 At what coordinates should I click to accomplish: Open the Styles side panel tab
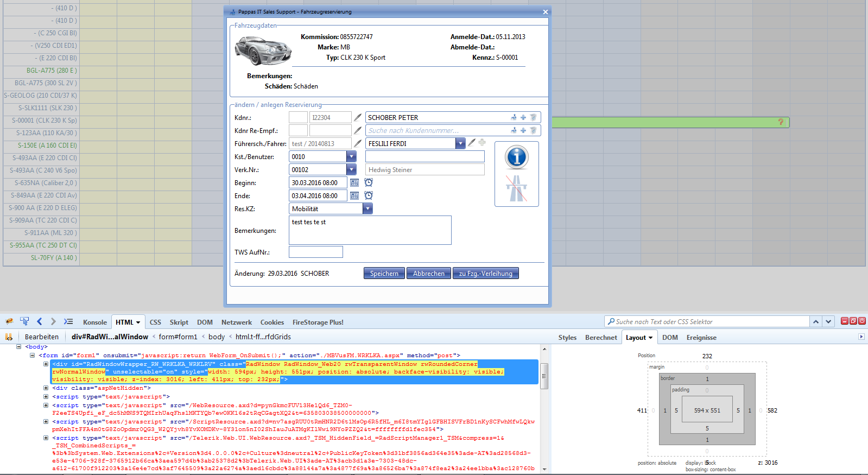[568, 337]
